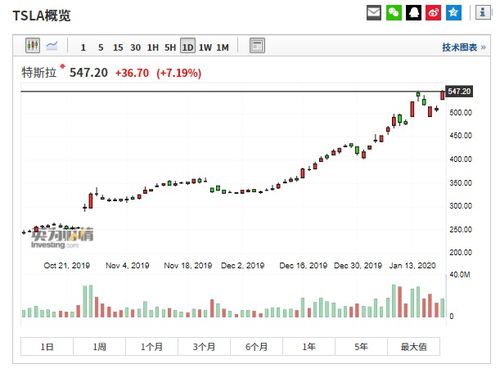500x373 pixels.
Task: Share to WeChat with green icon
Action: click(394, 13)
